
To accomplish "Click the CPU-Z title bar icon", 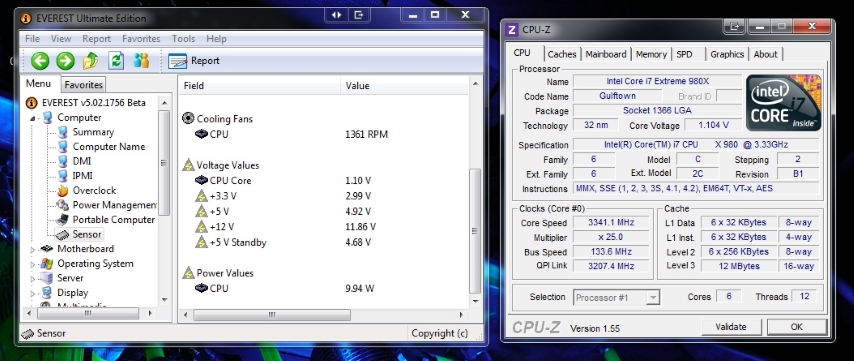I will point(511,30).
